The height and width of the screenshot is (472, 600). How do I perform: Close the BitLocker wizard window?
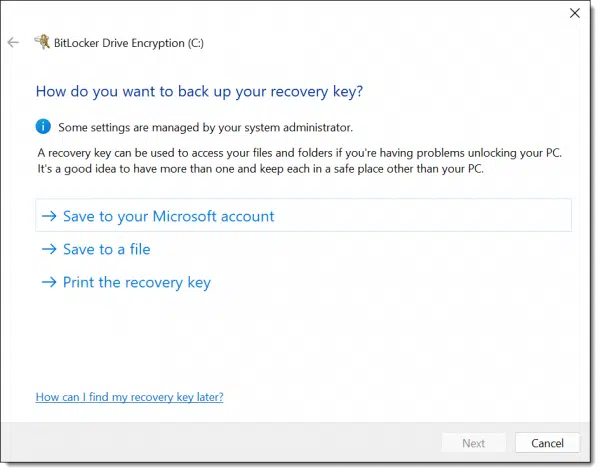[573, 14]
